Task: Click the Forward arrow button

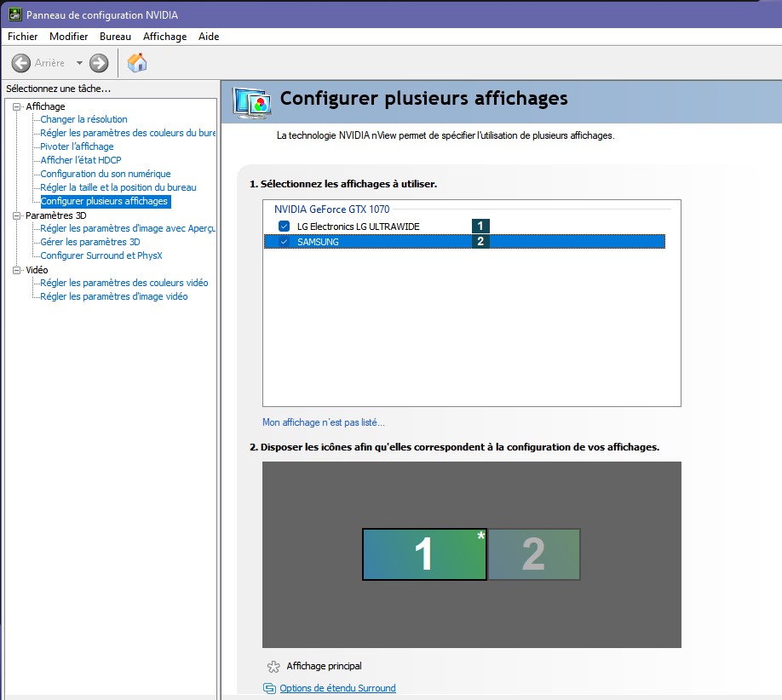Action: [x=99, y=63]
